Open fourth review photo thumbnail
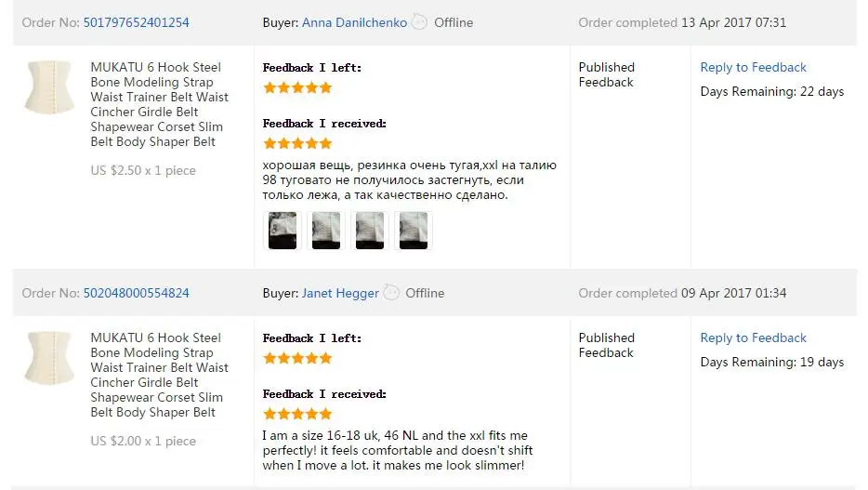Viewport: 868px width, 490px height. (x=414, y=231)
